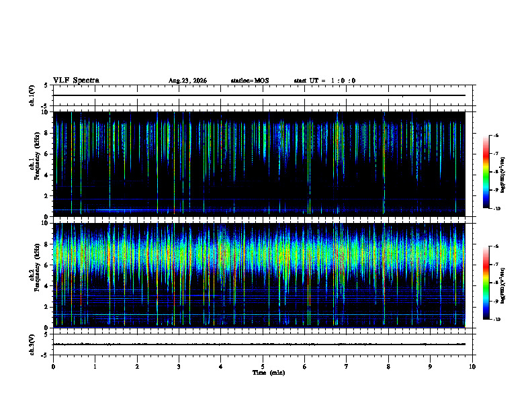The width and height of the screenshot is (532, 411).
Task: Click the "VLF Spectra" title text
Action: coord(76,81)
